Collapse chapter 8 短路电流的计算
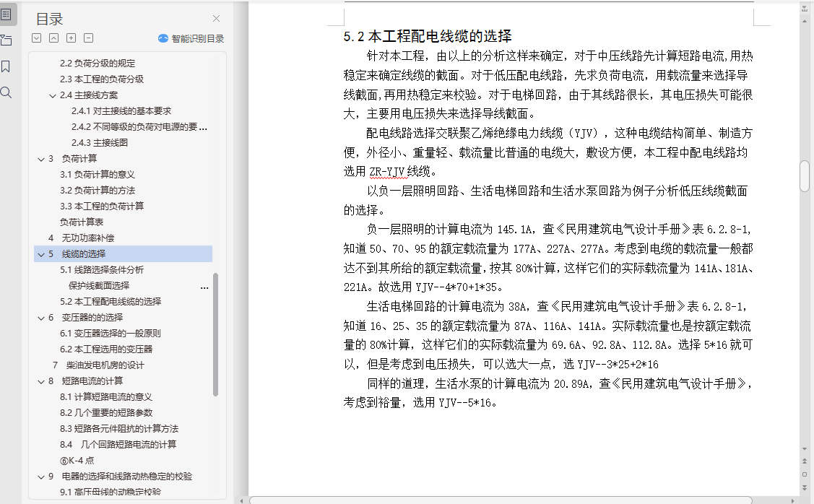This screenshot has height=504, width=814. (41, 381)
